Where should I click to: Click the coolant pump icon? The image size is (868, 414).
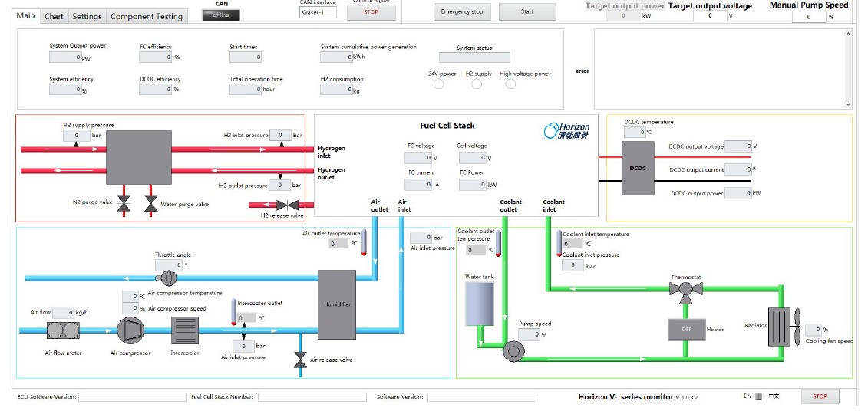pyautogui.click(x=513, y=351)
